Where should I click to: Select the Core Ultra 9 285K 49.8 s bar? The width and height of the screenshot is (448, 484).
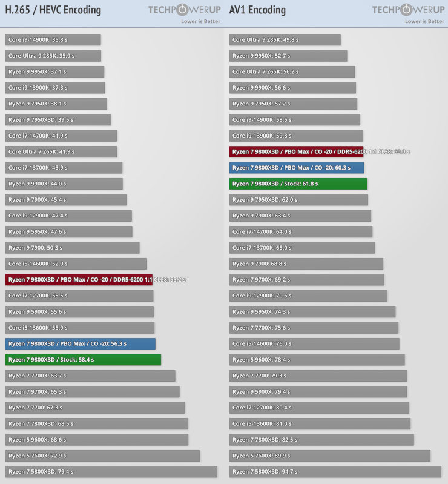coord(285,39)
